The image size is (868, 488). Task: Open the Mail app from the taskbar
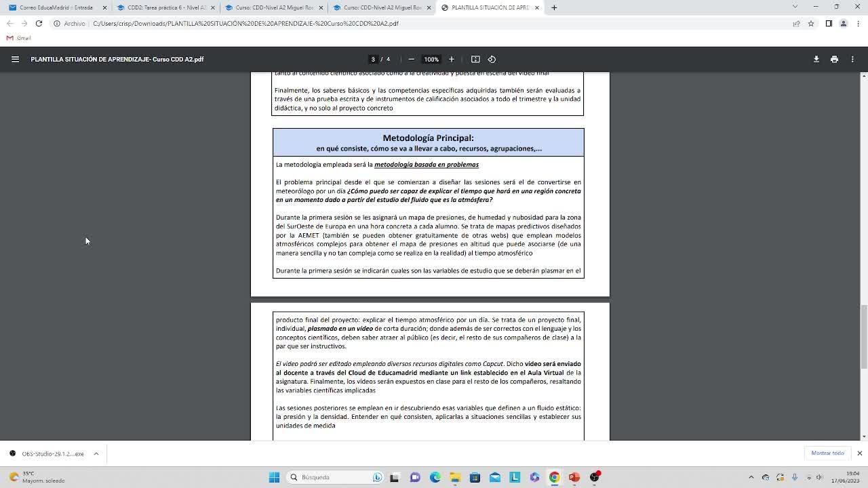tap(495, 477)
